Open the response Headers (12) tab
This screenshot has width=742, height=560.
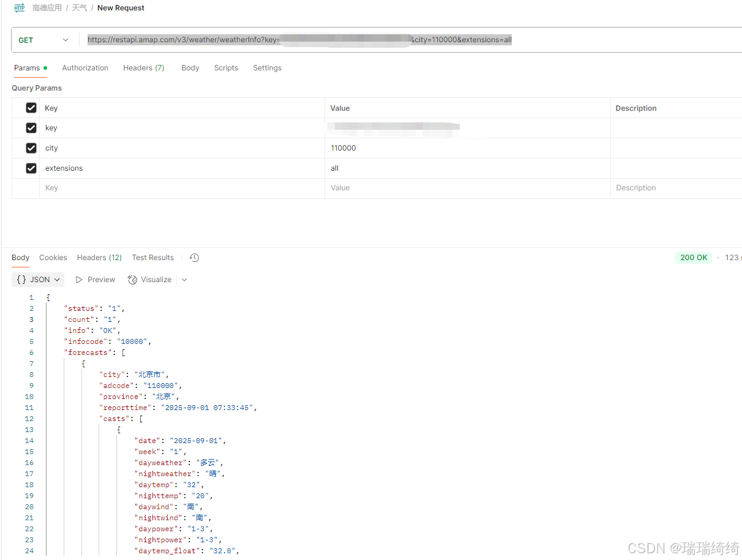tap(99, 258)
